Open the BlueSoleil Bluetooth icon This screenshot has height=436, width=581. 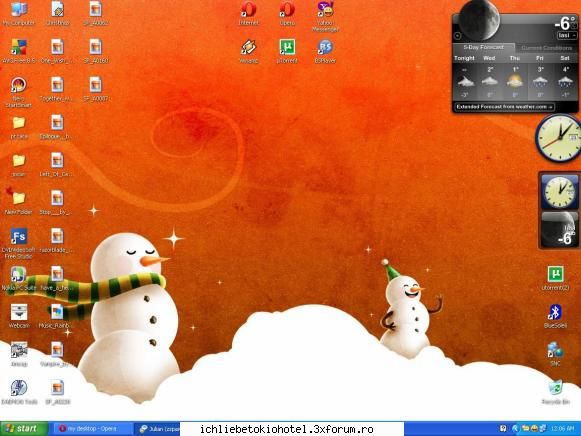click(x=555, y=316)
